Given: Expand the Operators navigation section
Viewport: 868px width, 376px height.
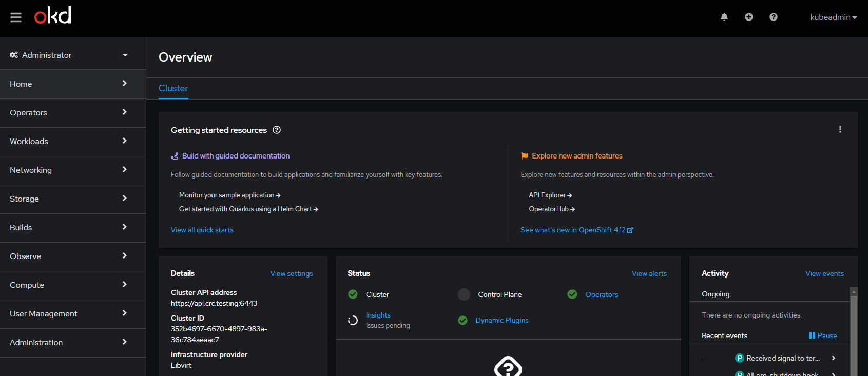Looking at the screenshot, I should click(x=73, y=113).
